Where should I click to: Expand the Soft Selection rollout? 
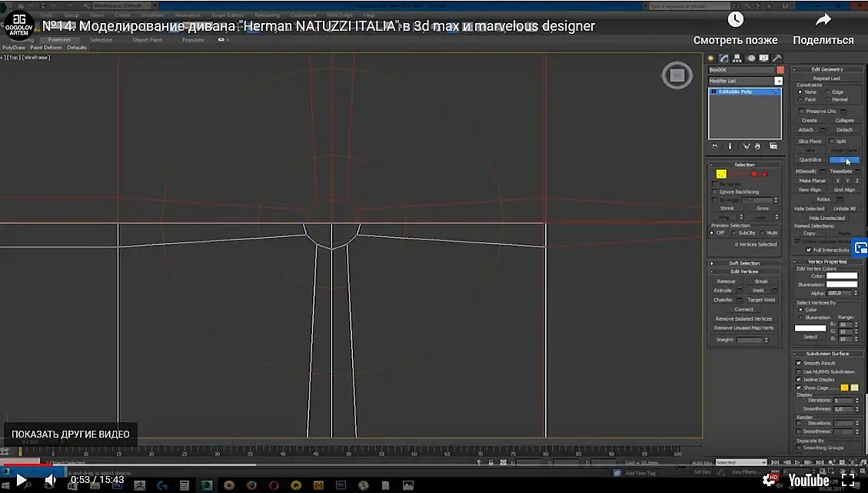[x=744, y=263]
